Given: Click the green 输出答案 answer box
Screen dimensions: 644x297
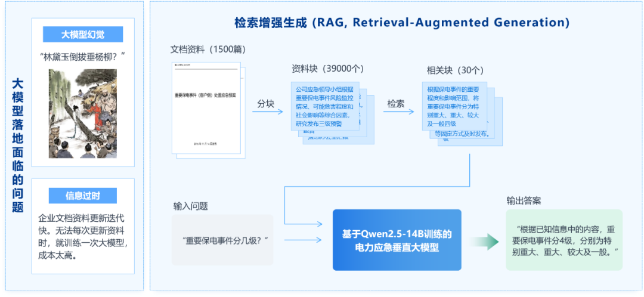Looking at the screenshot, I should pyautogui.click(x=563, y=240).
